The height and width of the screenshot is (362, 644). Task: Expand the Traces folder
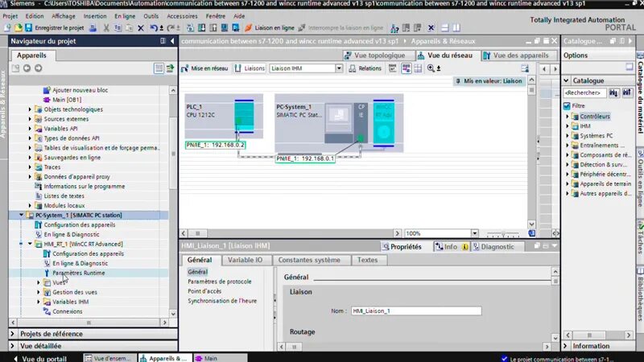pos(30,167)
